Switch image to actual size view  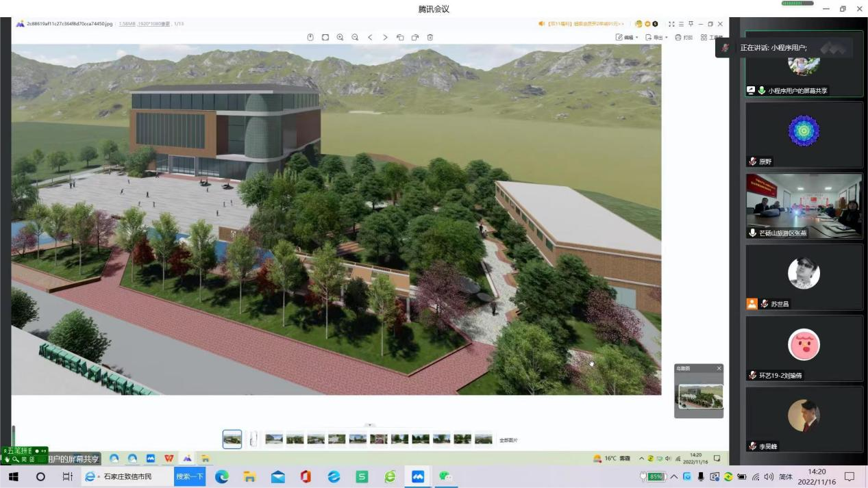(x=325, y=38)
